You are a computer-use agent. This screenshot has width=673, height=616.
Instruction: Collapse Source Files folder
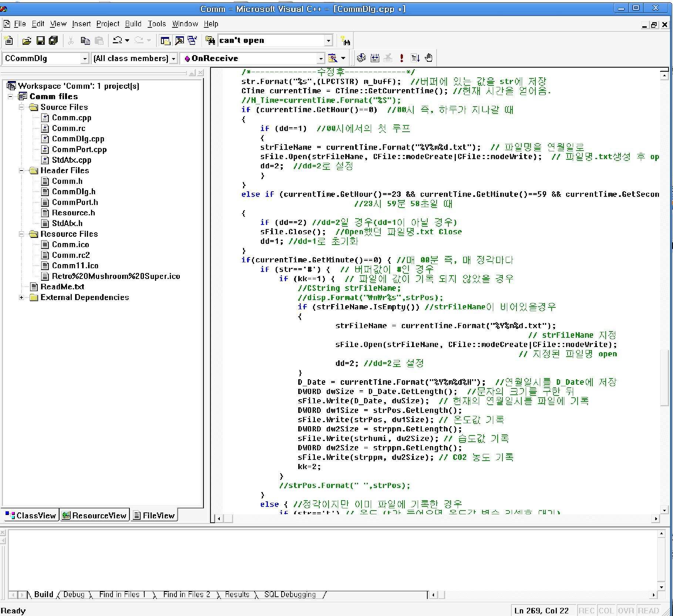pyautogui.click(x=21, y=107)
